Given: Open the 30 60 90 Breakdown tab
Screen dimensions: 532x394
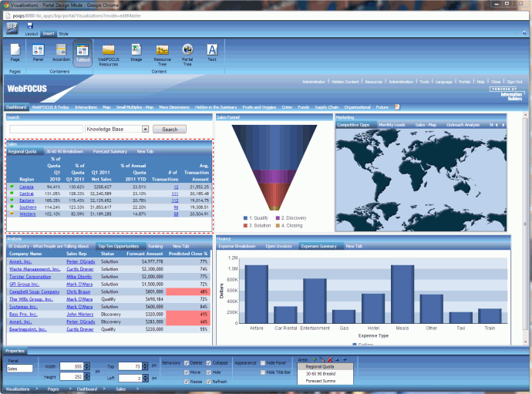Looking at the screenshot, I should (65, 152).
